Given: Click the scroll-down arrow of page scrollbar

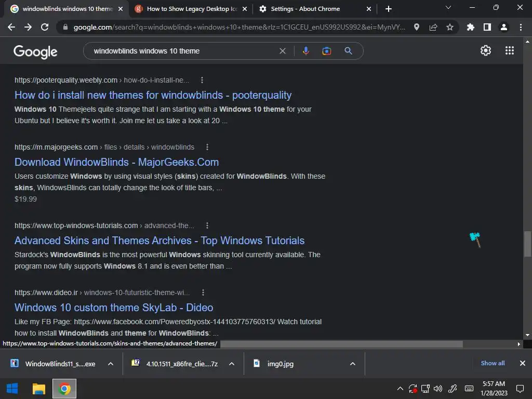Looking at the screenshot, I should click(x=527, y=335).
